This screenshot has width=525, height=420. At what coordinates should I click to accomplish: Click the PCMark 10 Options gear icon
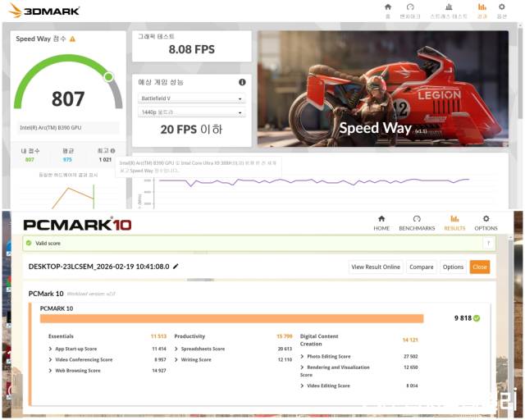point(486,219)
